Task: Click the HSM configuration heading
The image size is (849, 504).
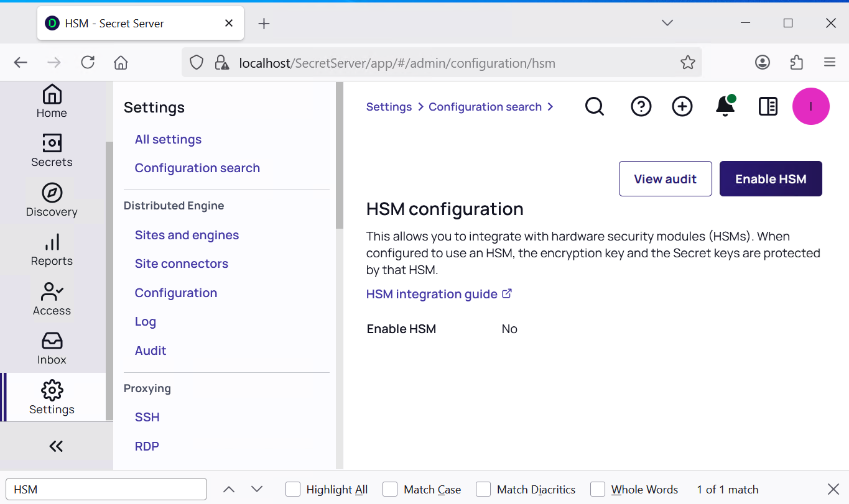Action: coord(445,209)
